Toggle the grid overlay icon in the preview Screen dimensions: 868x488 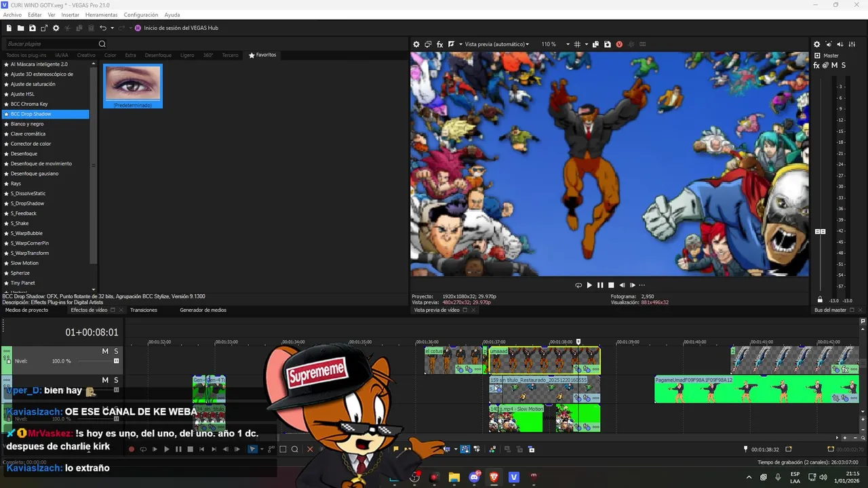(577, 44)
